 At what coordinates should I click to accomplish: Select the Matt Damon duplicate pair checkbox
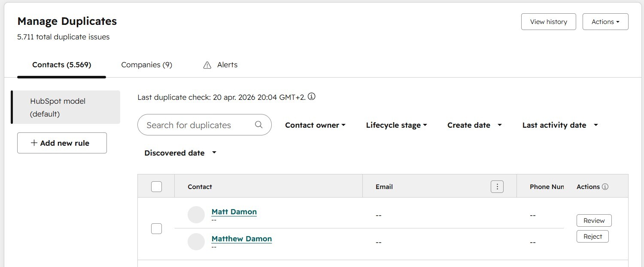(157, 228)
